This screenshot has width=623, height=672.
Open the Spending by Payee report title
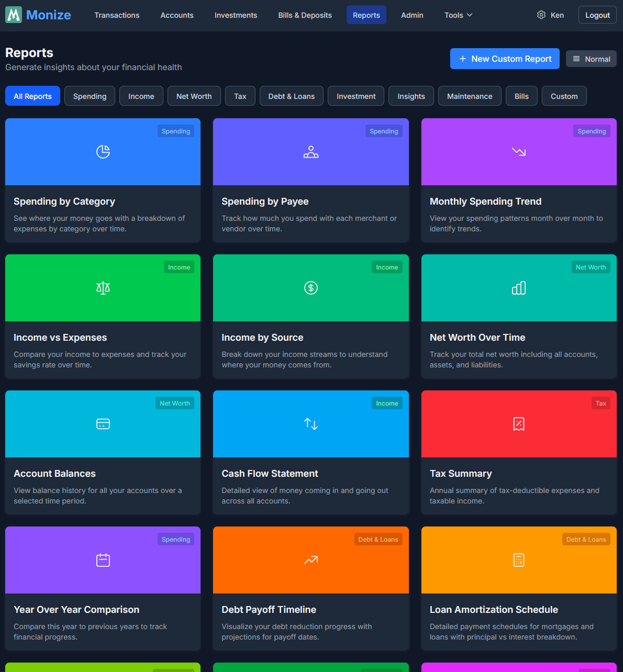coord(265,201)
